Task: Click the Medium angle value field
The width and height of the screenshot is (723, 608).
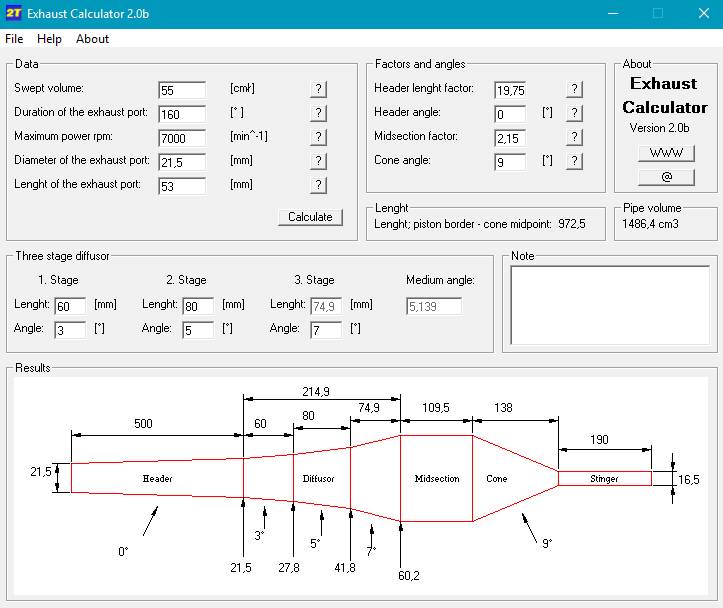Action: pyautogui.click(x=434, y=306)
